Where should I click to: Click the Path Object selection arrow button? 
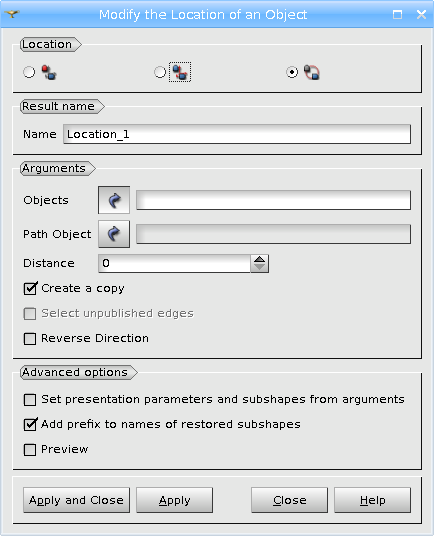114,234
